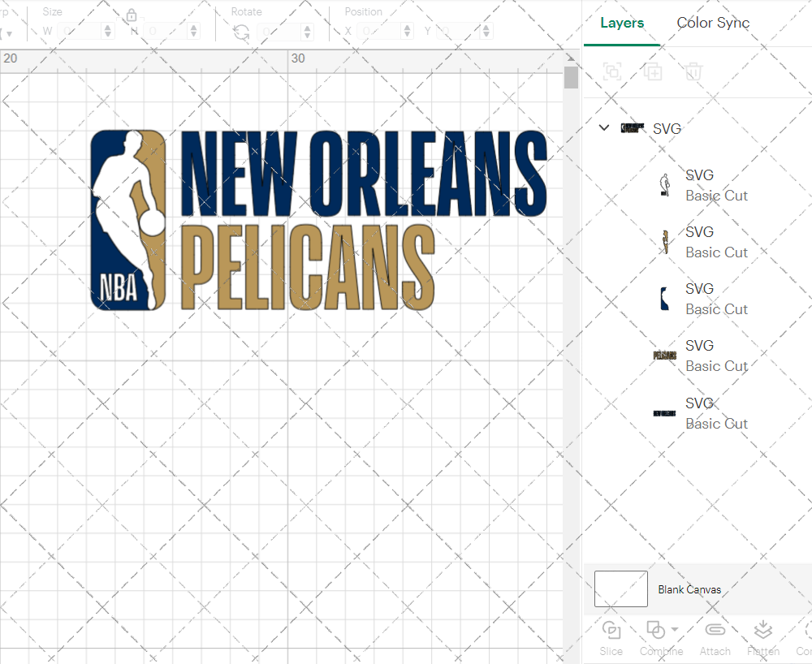Click the Slice tool icon
This screenshot has height=664, width=812.
pyautogui.click(x=611, y=631)
